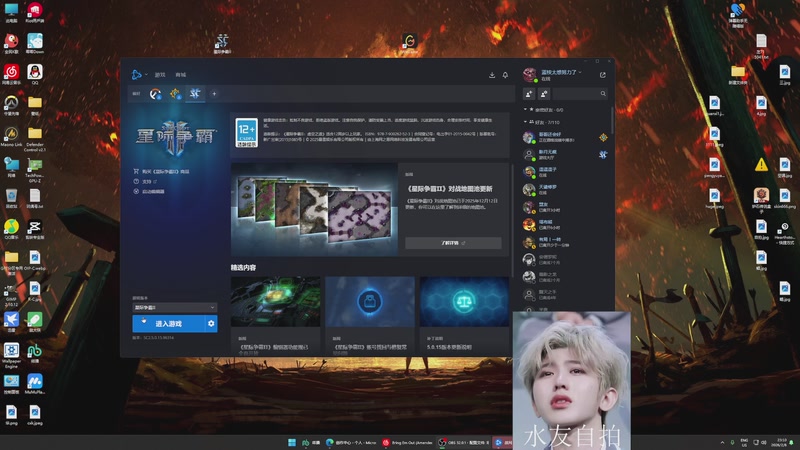The image size is (800, 450).
Task: Switch to the Overwatch game tab
Action: click(155, 94)
